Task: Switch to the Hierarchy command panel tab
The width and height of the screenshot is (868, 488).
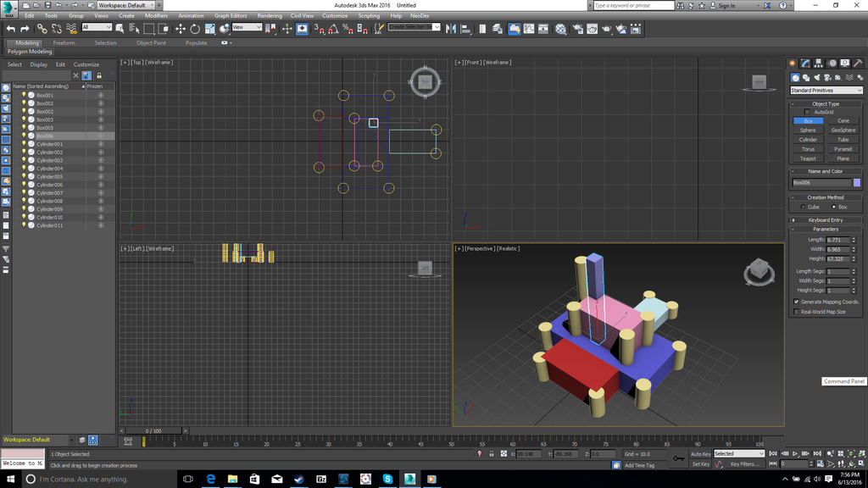Action: (818, 63)
